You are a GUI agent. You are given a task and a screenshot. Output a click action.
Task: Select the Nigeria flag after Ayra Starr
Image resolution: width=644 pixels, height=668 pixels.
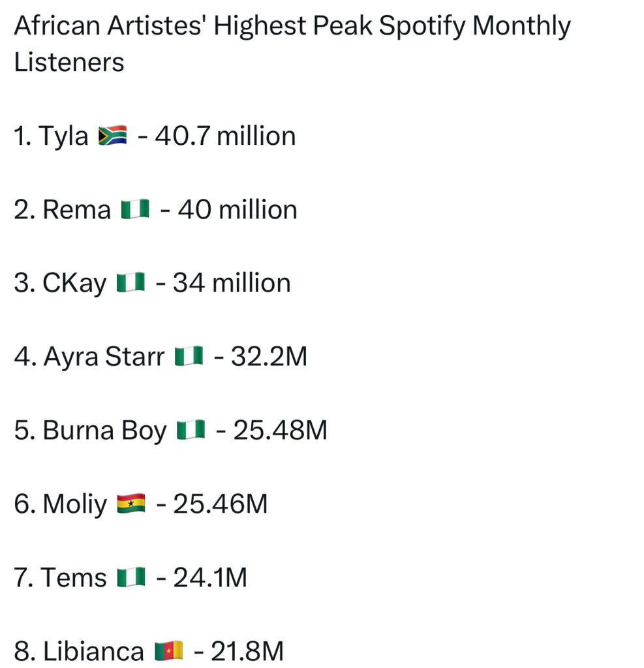(x=189, y=357)
